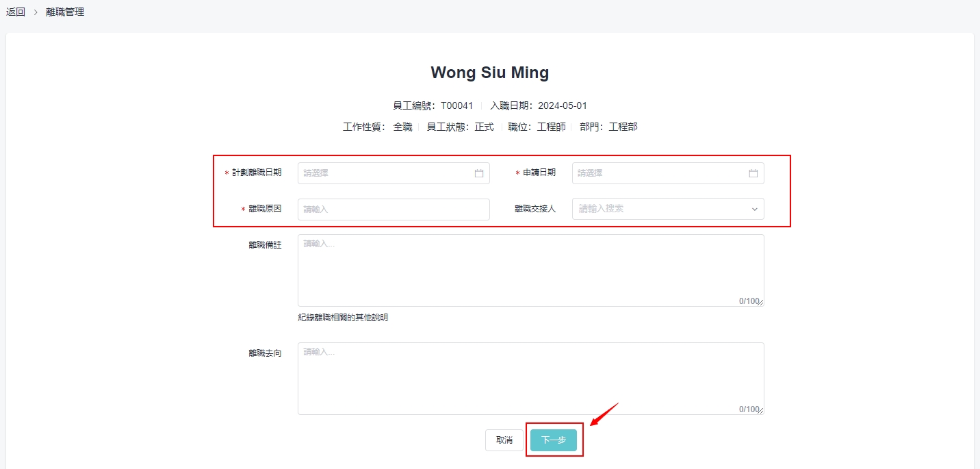Click the breadcrumb arrow after 返回
980x469 pixels.
tap(36, 12)
